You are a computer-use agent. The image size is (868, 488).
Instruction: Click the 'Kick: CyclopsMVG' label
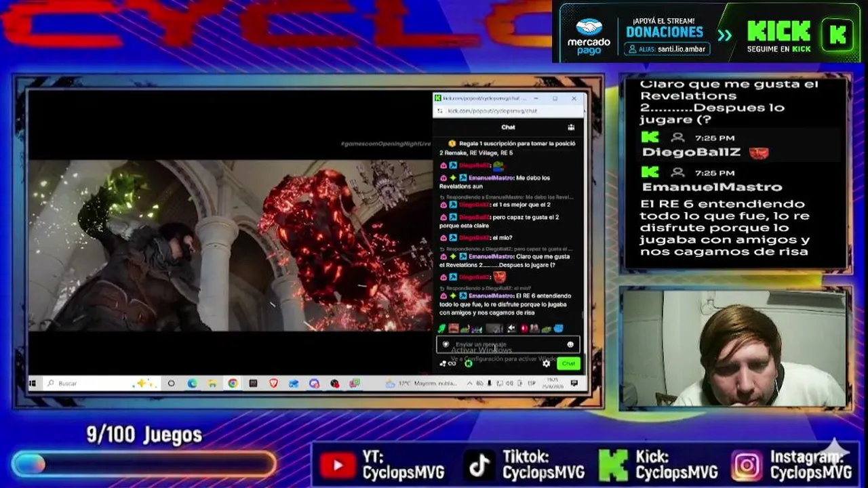[676, 465]
